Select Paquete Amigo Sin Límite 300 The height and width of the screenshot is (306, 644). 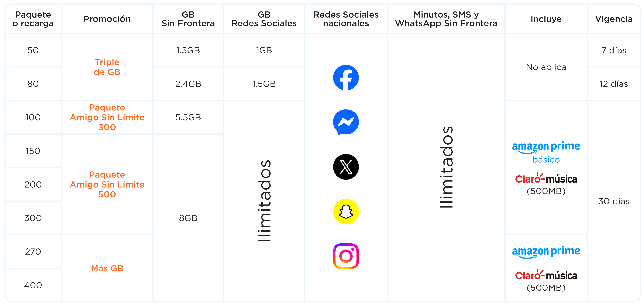click(107, 117)
